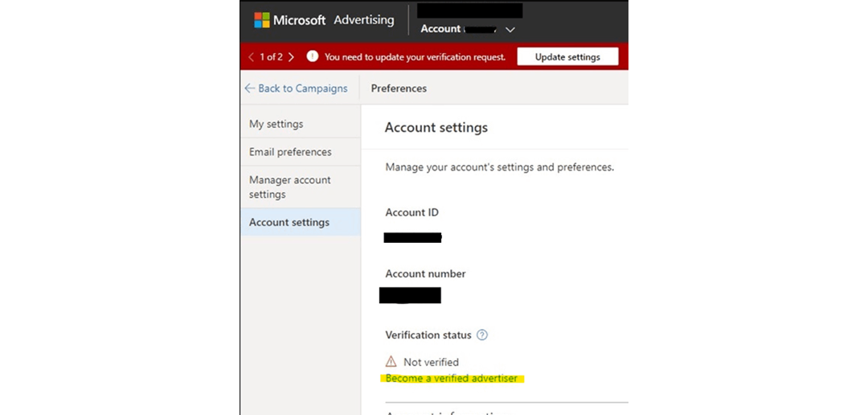Click Become a verified advertiser link
The height and width of the screenshot is (415, 868).
point(452,379)
